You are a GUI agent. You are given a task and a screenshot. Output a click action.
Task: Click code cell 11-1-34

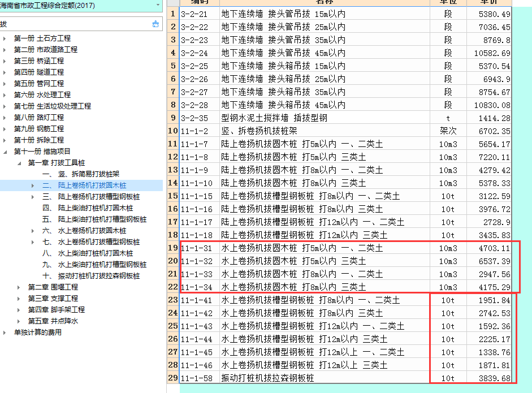point(200,287)
